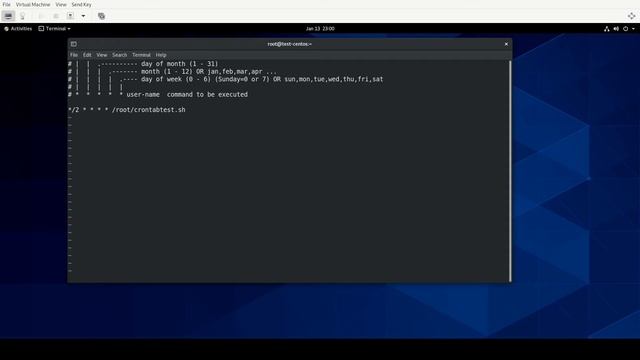Click the /root/crontabtest.sh text
The height and width of the screenshot is (360, 640).
click(149, 110)
